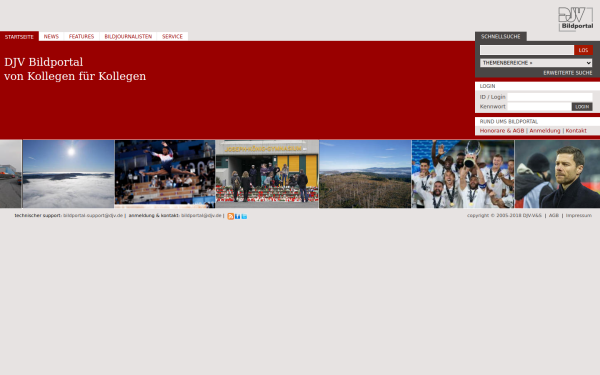Screen dimensions: 600x375
Task: Click the LOGIN button
Action: click(x=582, y=107)
